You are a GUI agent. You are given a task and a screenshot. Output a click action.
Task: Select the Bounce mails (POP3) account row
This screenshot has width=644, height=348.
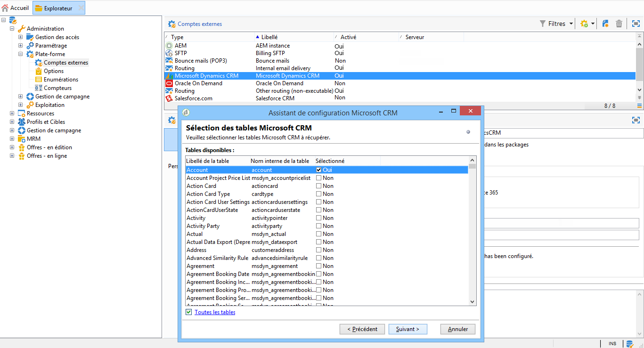(x=399, y=61)
